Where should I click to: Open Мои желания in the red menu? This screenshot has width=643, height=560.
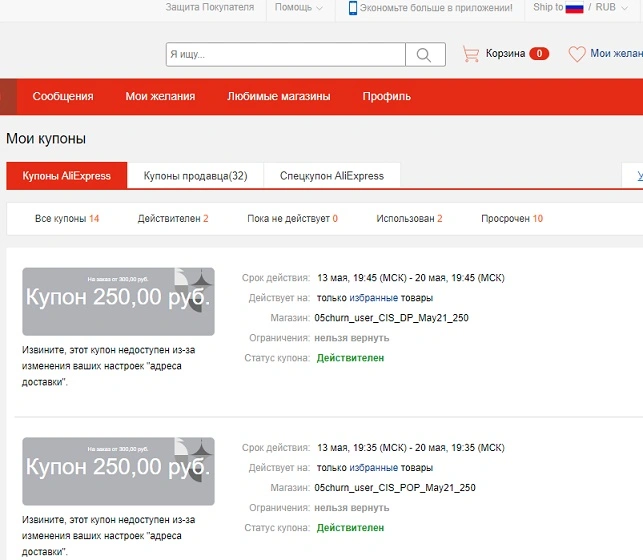click(160, 96)
